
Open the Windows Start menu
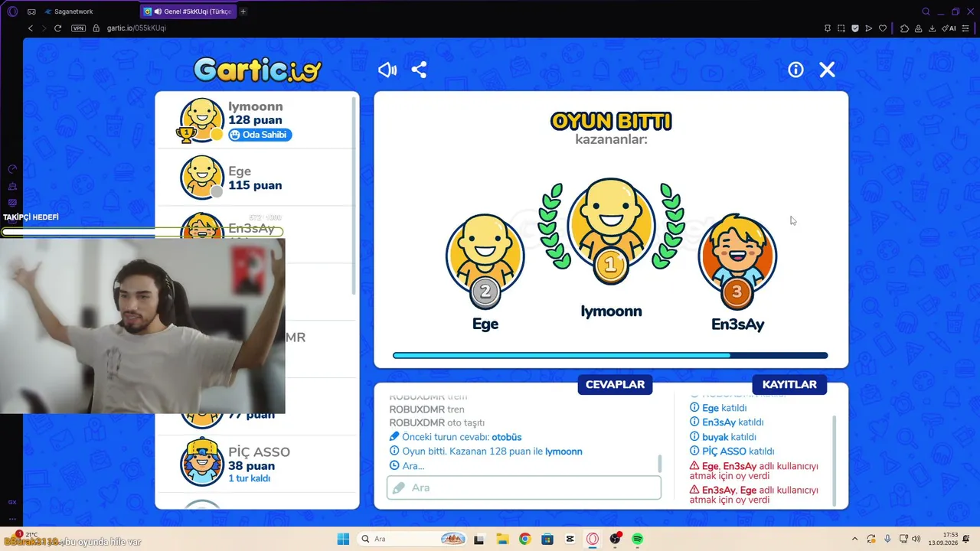tap(343, 539)
